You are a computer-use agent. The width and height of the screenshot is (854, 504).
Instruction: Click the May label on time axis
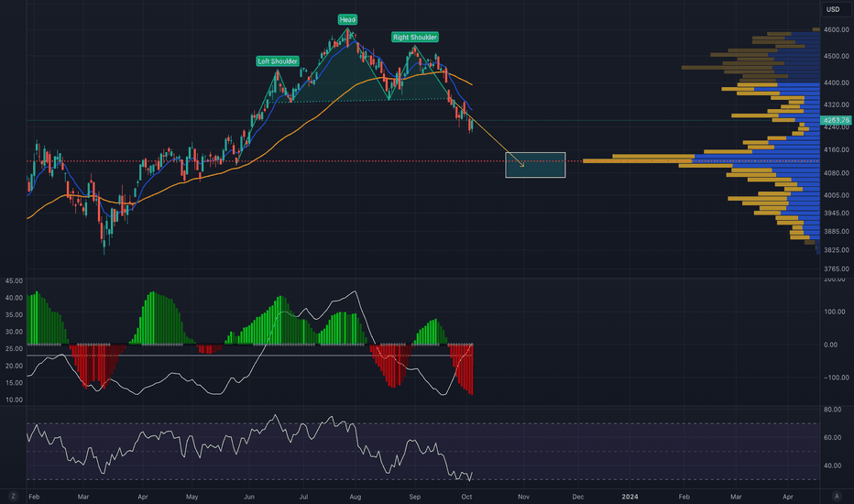(192, 497)
